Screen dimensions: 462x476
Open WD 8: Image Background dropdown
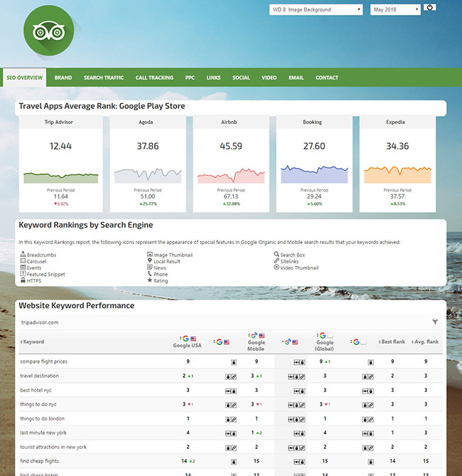pos(316,10)
